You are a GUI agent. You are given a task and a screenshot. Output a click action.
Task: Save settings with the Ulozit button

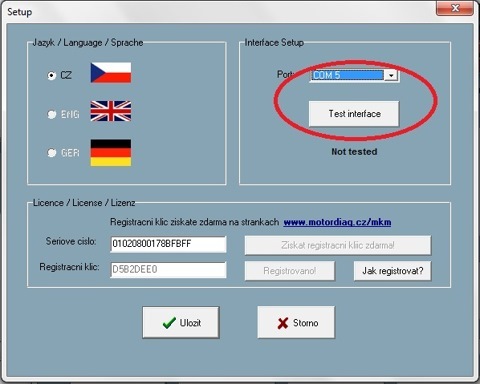181,322
